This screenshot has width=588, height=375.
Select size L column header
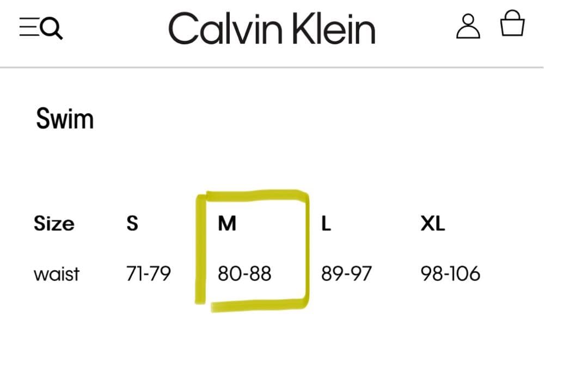click(326, 223)
